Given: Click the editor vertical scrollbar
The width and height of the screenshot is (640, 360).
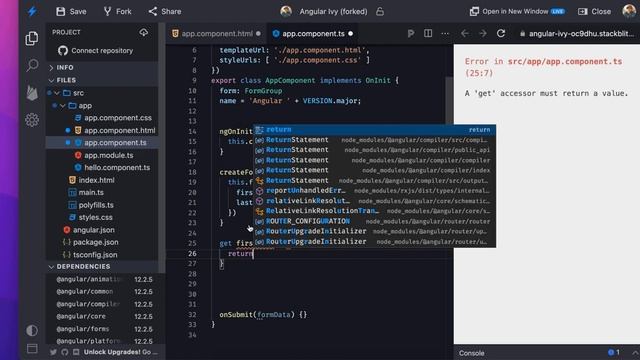Looking at the screenshot, I should pyautogui.click(x=449, y=100).
